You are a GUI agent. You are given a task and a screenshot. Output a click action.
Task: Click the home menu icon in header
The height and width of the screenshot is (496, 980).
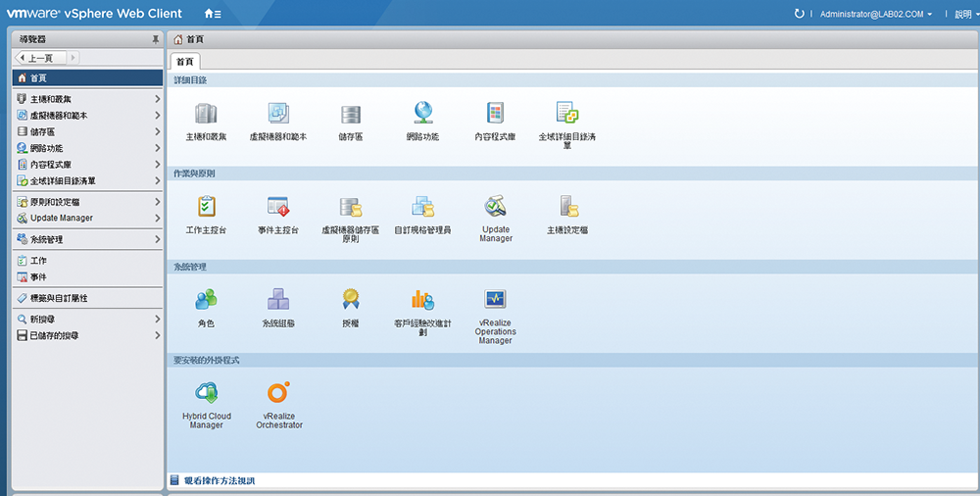(213, 13)
